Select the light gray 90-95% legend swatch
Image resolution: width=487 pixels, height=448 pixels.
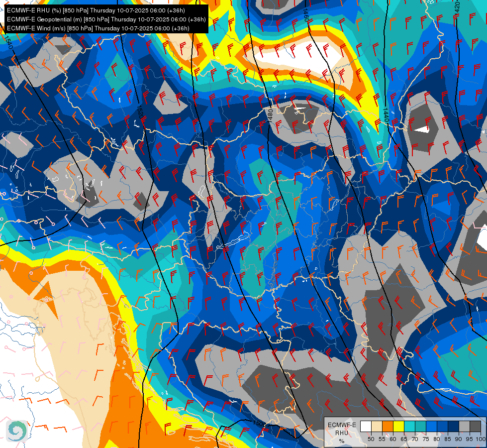click(x=464, y=426)
